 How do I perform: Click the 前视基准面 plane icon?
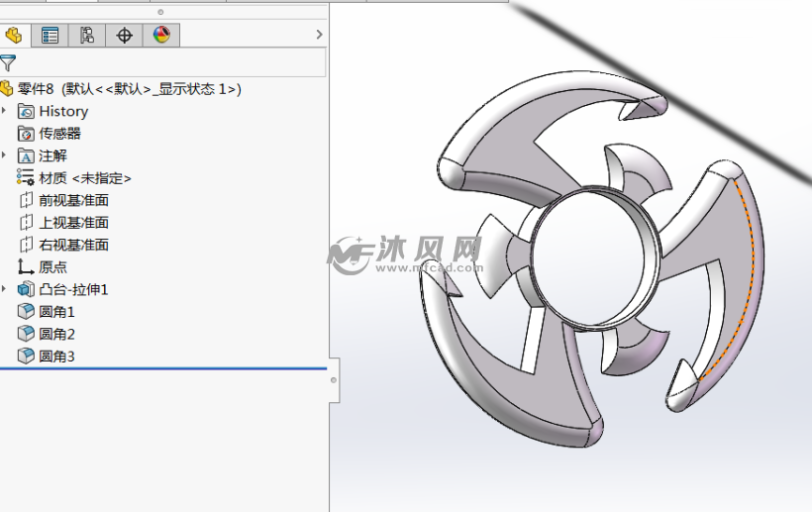[x=26, y=200]
